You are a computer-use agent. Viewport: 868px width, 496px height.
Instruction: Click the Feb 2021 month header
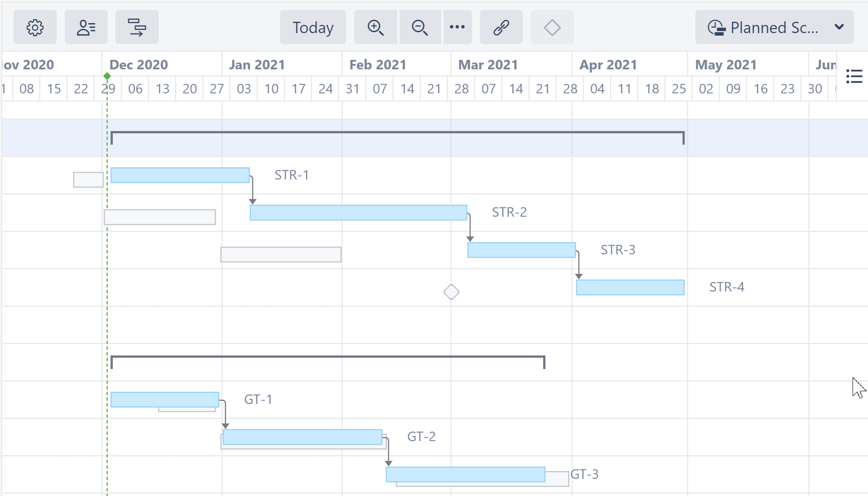pos(377,65)
